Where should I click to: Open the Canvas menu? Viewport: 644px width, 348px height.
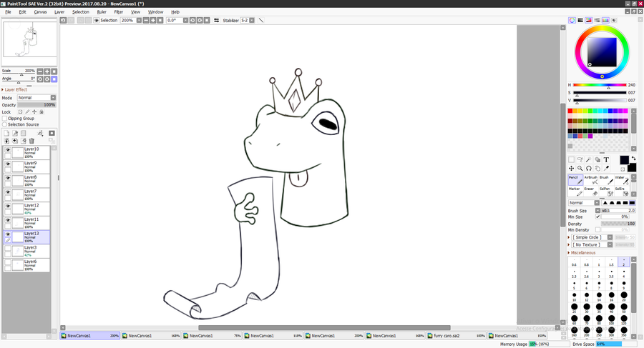[x=40, y=12]
